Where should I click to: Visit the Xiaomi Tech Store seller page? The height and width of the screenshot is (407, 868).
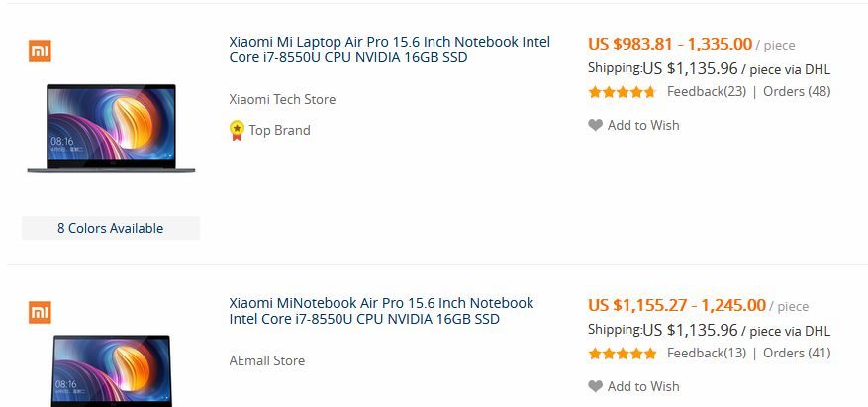(x=282, y=99)
